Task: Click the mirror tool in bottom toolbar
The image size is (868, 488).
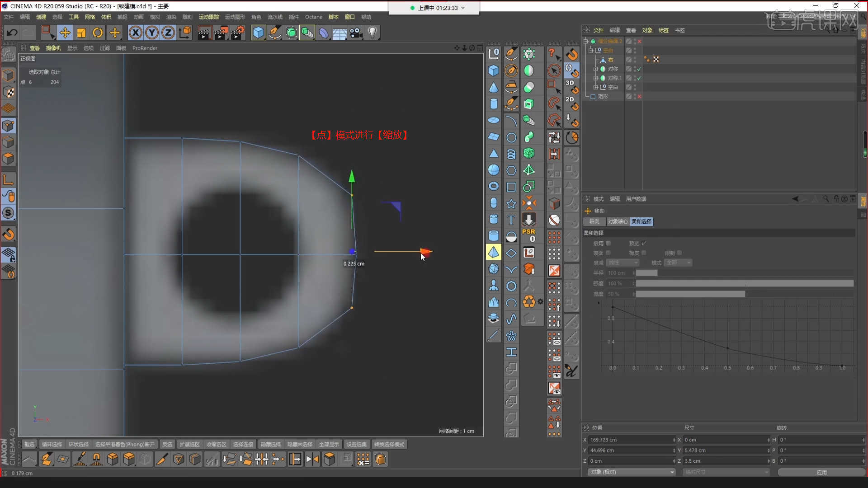Action: pos(312,459)
